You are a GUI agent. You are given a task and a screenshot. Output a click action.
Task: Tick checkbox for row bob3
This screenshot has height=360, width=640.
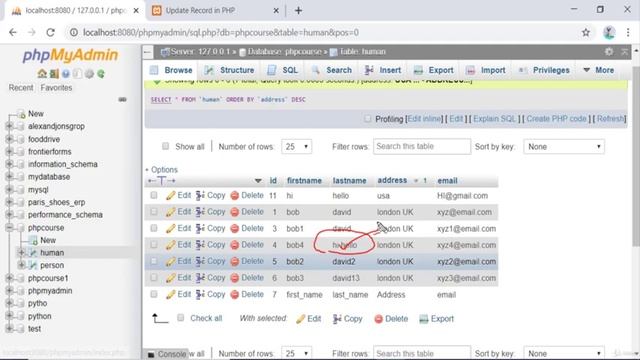click(x=154, y=278)
